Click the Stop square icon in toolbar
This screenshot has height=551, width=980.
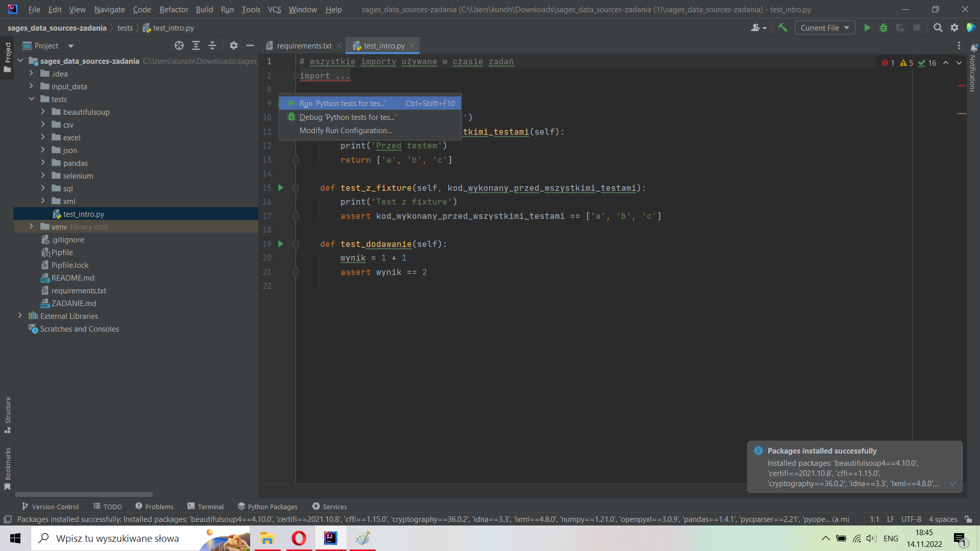(917, 28)
